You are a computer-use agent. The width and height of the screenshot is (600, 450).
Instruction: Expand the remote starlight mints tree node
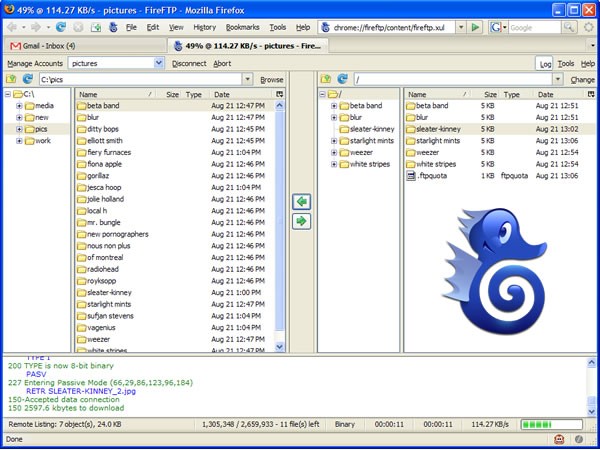(334, 141)
